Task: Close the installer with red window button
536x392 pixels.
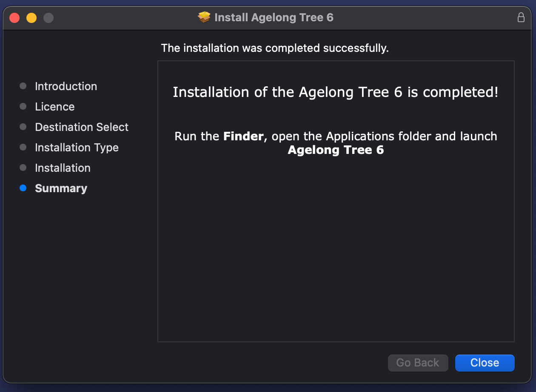Action: (x=15, y=18)
